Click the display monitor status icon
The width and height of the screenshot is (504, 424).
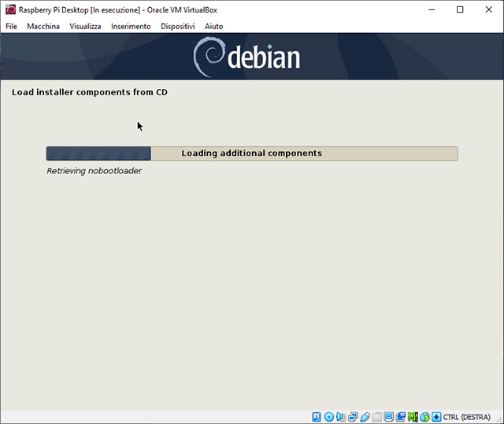pos(389,416)
